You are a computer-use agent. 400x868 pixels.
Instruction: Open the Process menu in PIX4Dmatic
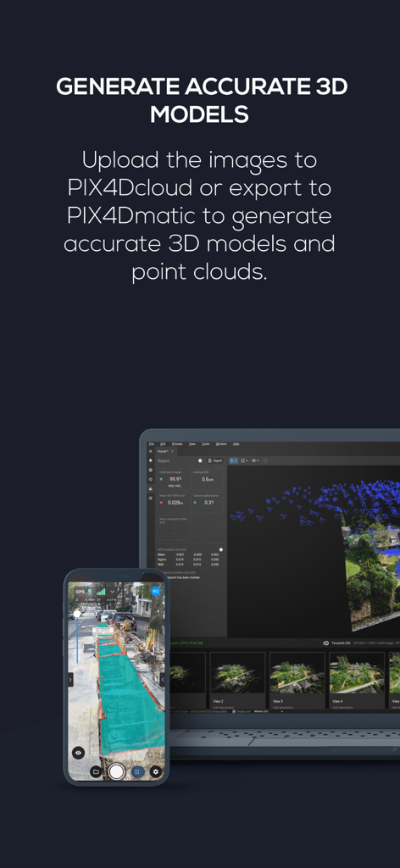(177, 444)
